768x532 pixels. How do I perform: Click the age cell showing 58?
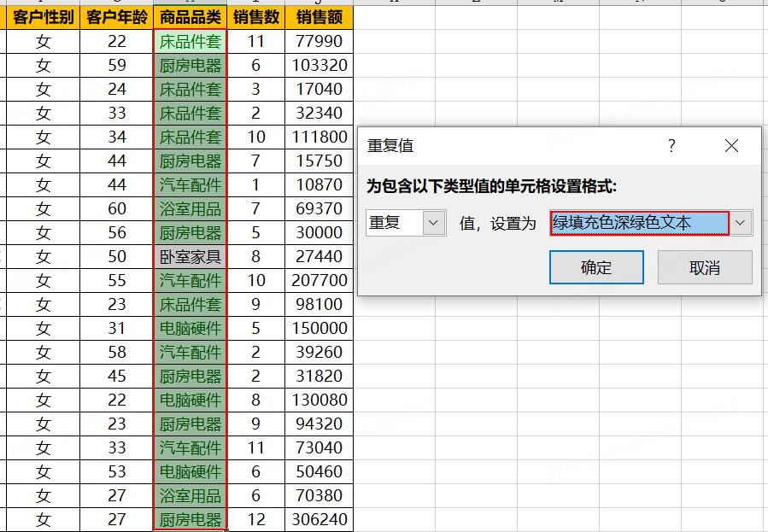(x=116, y=352)
